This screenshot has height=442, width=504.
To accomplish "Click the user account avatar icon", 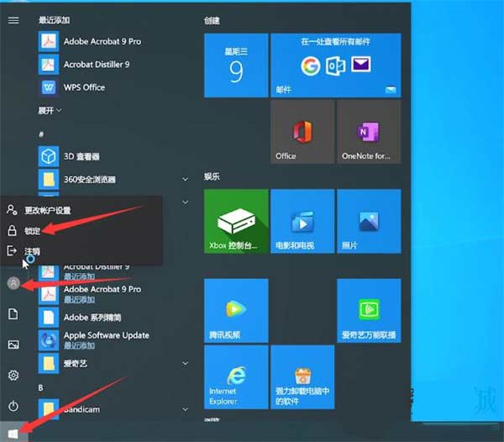I will pos(13,283).
